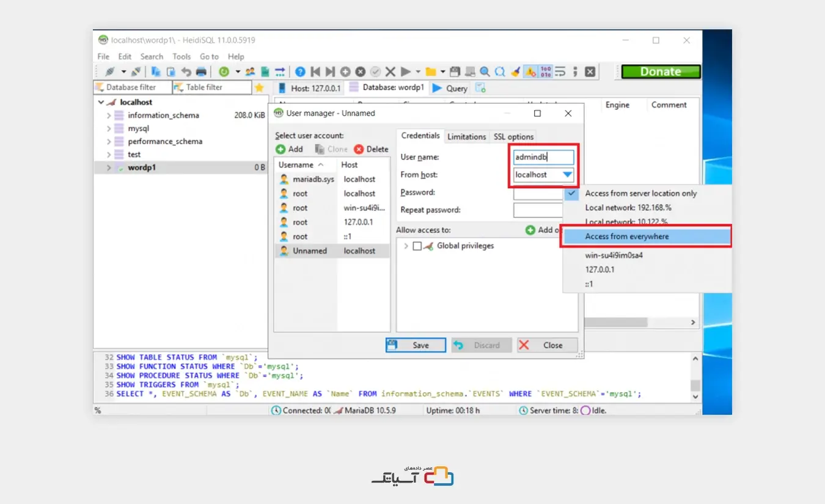Click the Database filter field
Image resolution: width=825 pixels, height=504 pixels.
click(133, 87)
